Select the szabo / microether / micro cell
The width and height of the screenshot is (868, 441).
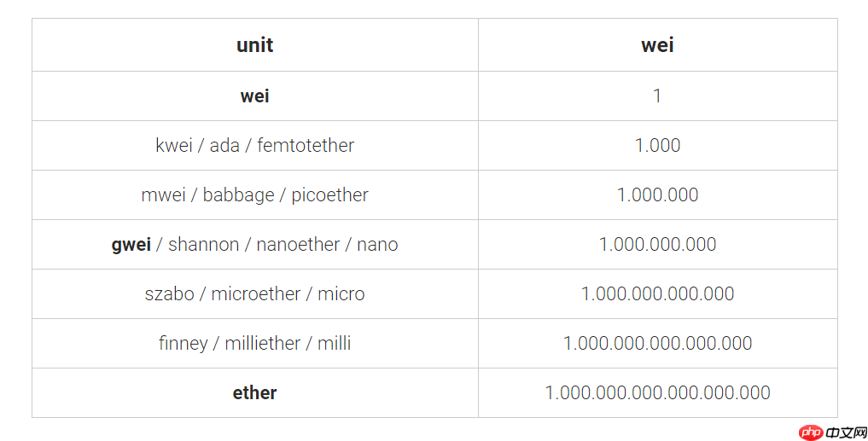click(x=254, y=293)
